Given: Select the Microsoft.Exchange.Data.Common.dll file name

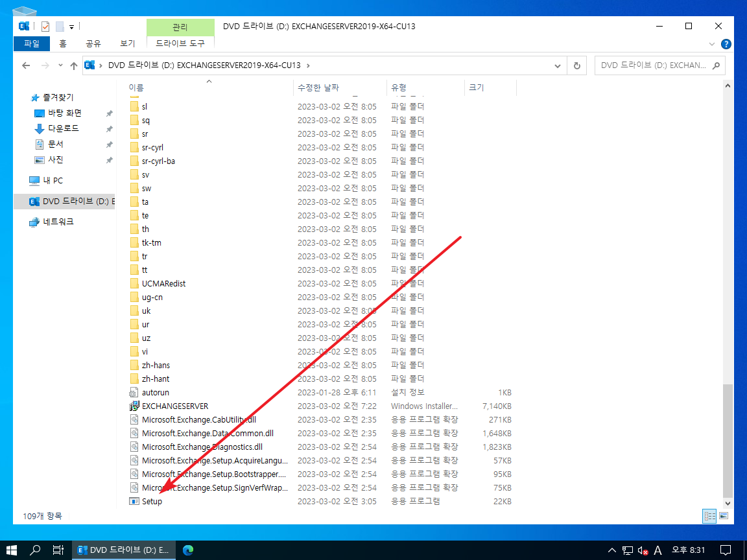Looking at the screenshot, I should point(207,434).
